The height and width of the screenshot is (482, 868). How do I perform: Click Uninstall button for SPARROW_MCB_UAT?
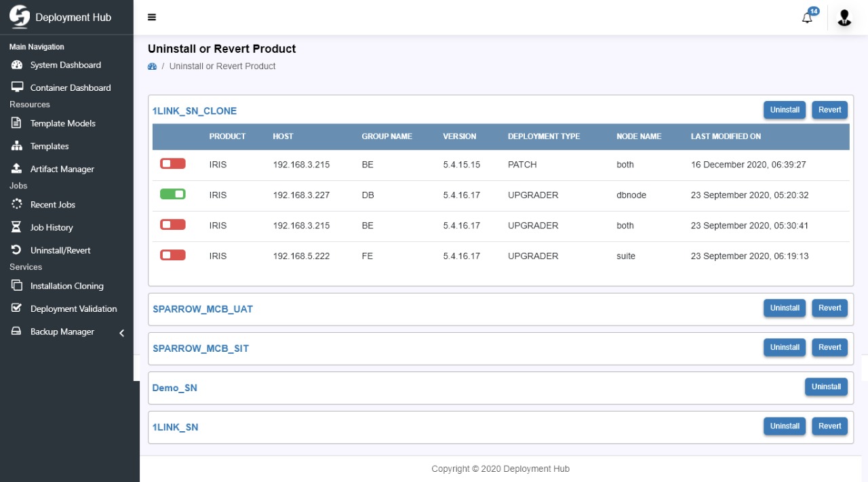click(785, 308)
